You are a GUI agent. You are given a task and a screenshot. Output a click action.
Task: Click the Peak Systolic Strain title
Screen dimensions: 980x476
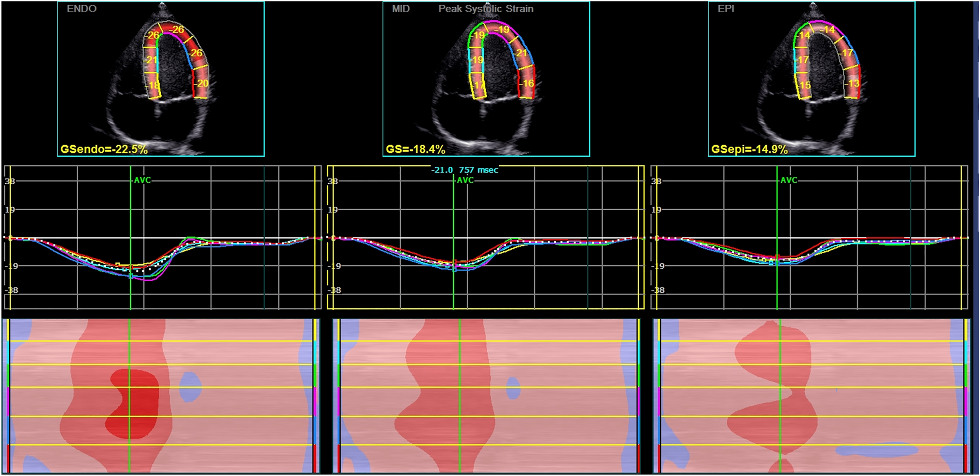486,9
